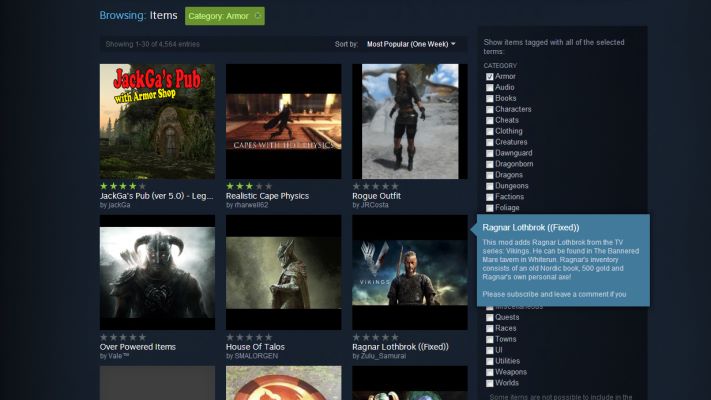The width and height of the screenshot is (711, 400).
Task: Select the Cheats category checkbox
Action: 489,120
